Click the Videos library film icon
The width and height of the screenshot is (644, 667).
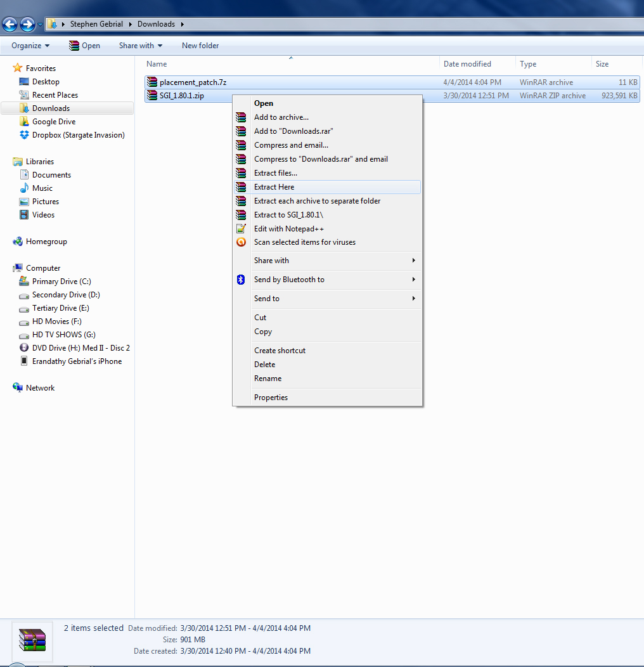pyautogui.click(x=24, y=214)
